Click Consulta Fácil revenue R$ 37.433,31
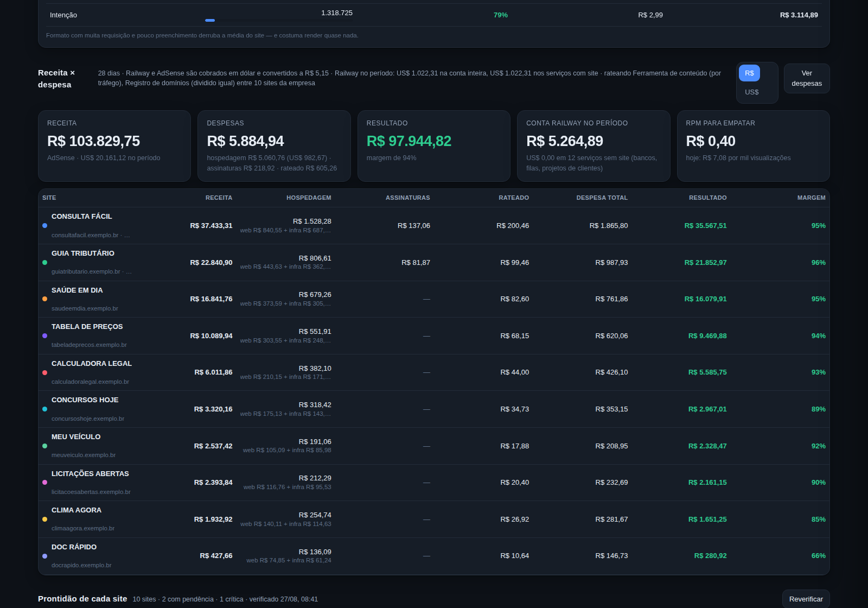868x608 pixels. point(211,226)
